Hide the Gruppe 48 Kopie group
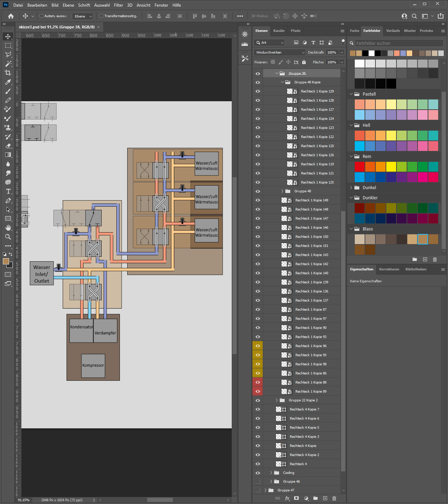The height and width of the screenshot is (504, 448). [x=258, y=82]
